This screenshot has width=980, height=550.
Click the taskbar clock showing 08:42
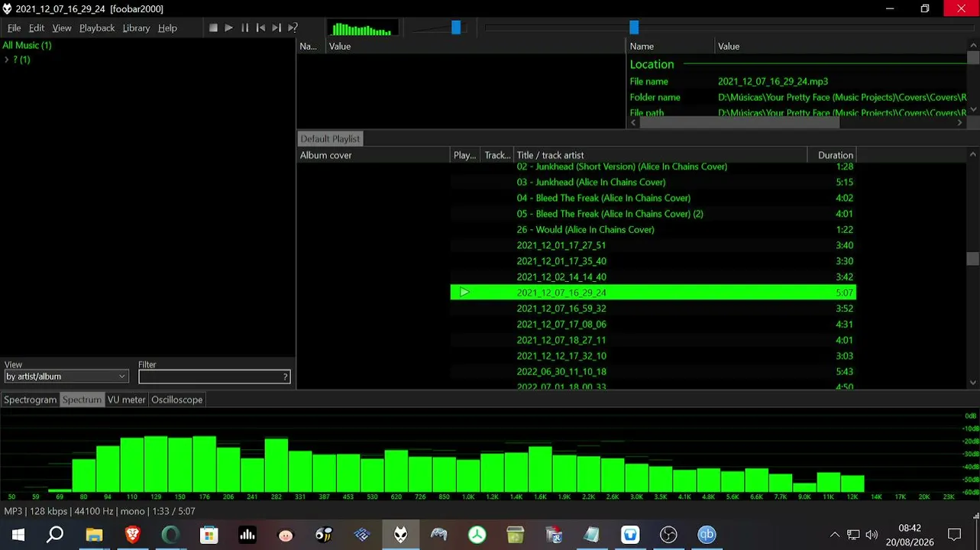click(x=910, y=528)
